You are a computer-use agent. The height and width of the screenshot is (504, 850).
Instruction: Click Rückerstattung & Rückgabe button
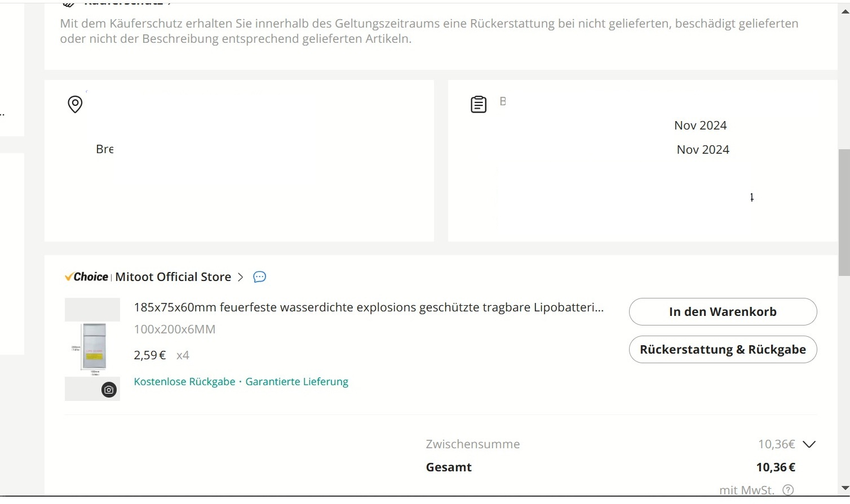[x=723, y=349]
